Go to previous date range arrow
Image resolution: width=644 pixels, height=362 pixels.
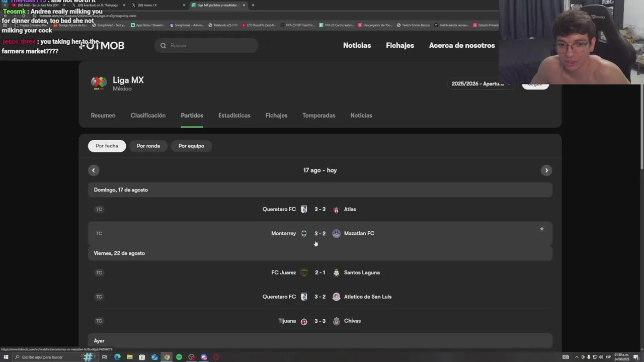pyautogui.click(x=94, y=170)
